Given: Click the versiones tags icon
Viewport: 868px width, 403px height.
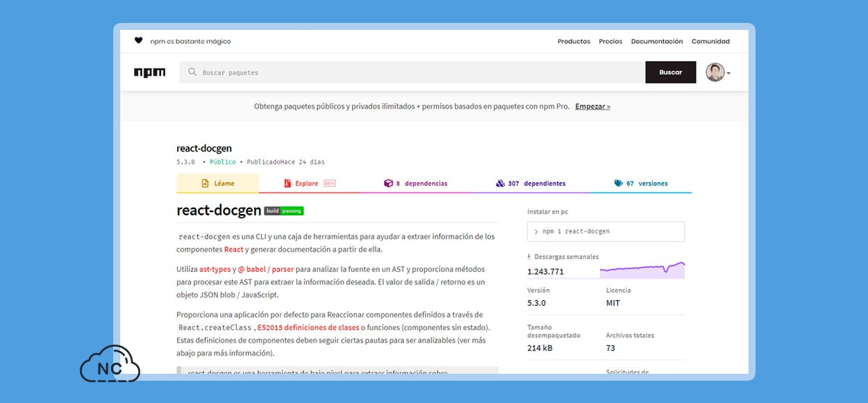Looking at the screenshot, I should pyautogui.click(x=619, y=183).
